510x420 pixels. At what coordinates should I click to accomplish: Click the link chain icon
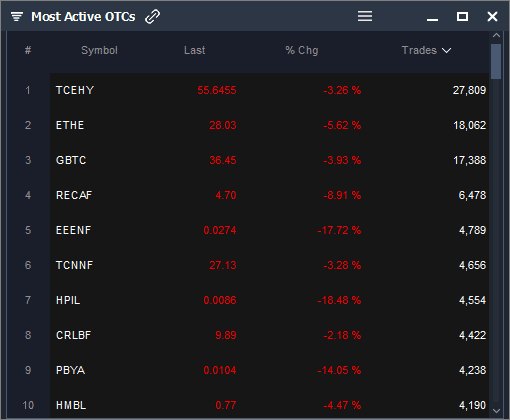point(153,16)
